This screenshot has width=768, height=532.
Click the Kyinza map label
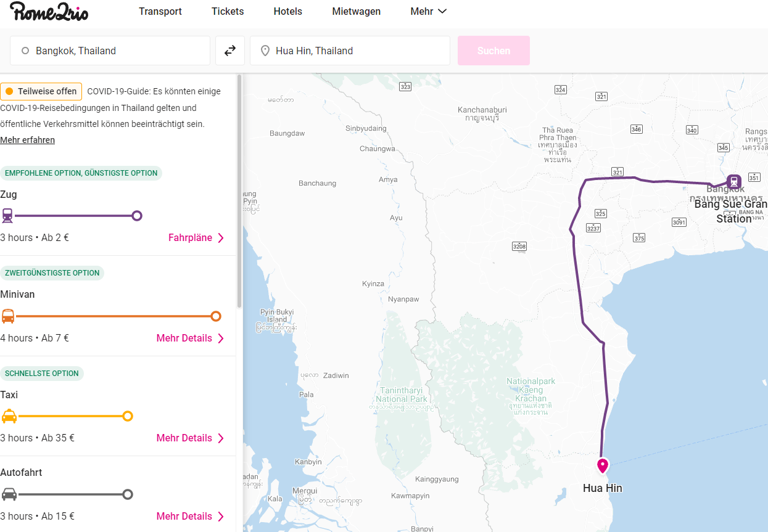pos(373,284)
